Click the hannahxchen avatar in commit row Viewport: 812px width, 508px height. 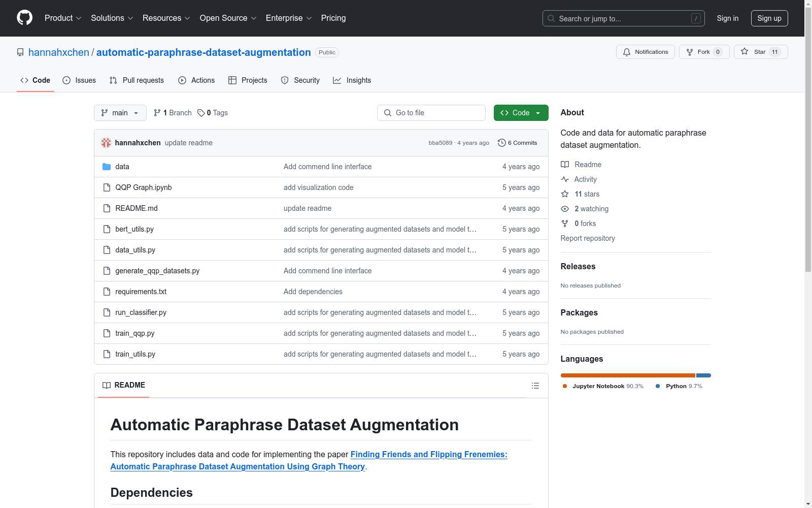pos(106,143)
